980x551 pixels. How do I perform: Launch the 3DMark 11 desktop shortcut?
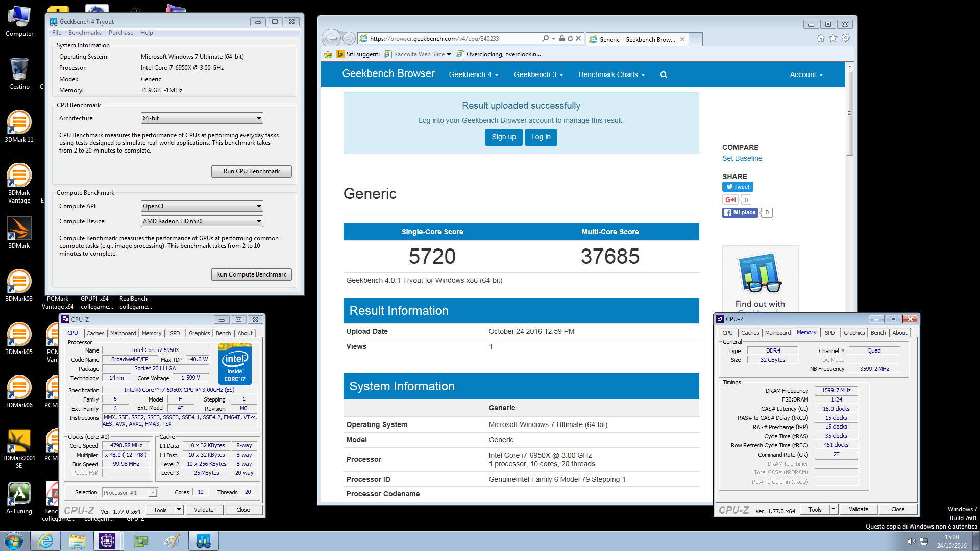pyautogui.click(x=19, y=126)
